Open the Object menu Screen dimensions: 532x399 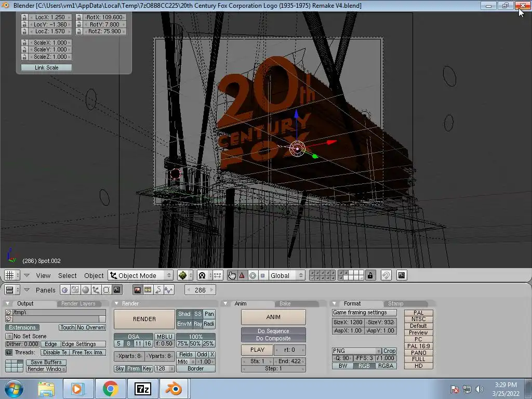(x=94, y=275)
